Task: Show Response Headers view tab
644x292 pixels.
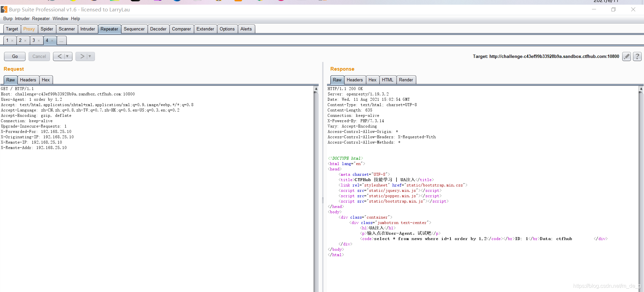Action: 355,80
